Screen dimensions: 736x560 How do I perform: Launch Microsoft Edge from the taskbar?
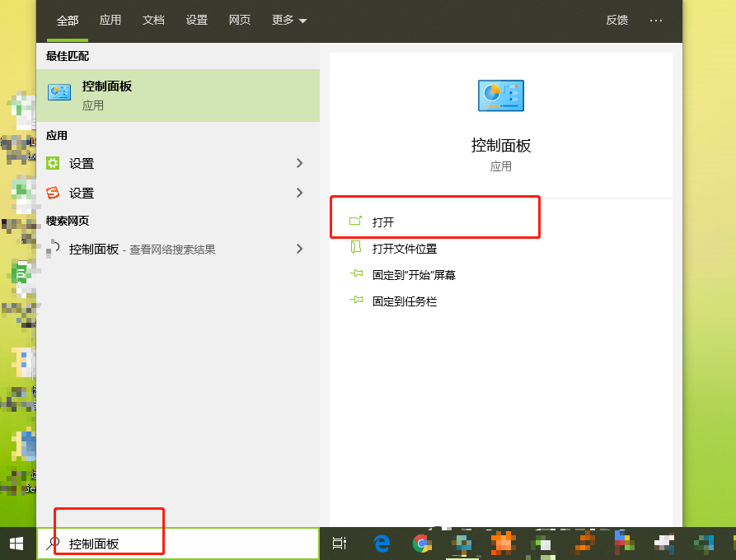coord(382,544)
